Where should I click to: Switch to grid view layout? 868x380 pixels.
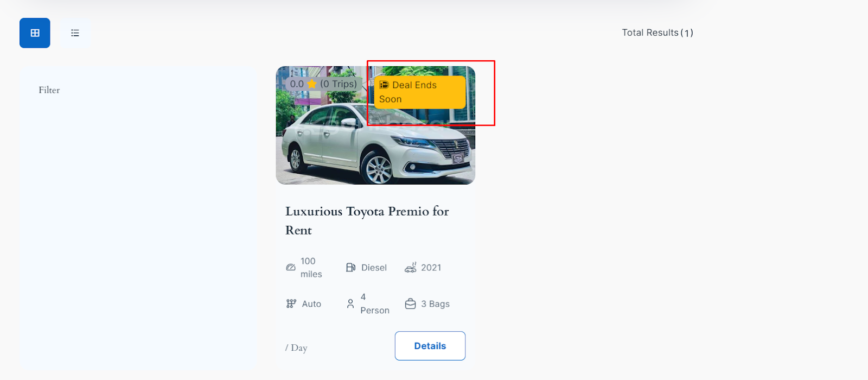(x=35, y=33)
